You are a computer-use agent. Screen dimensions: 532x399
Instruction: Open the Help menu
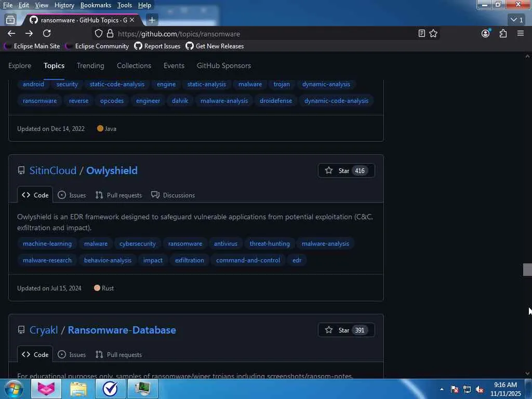(144, 5)
